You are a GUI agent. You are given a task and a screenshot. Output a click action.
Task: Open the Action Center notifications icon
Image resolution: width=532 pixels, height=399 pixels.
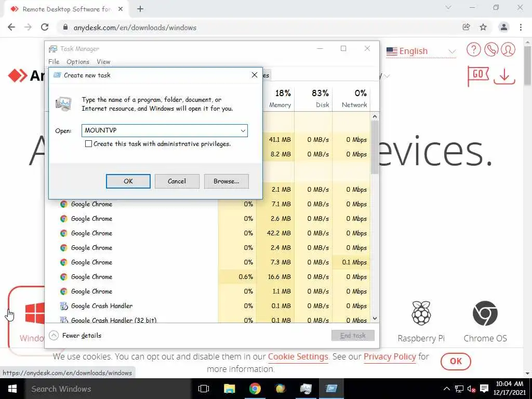click(485, 389)
